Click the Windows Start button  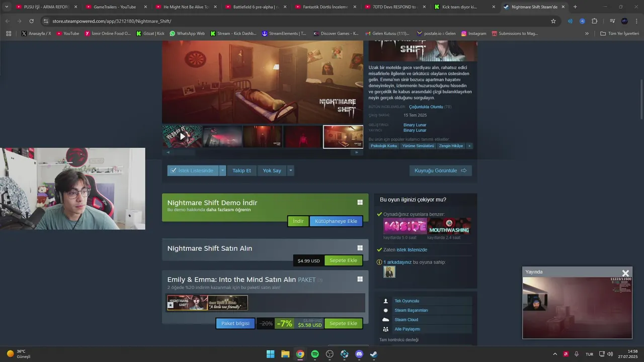click(270, 354)
